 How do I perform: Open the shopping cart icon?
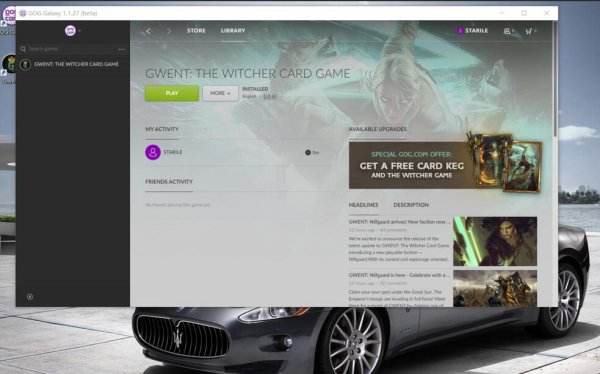click(530, 31)
